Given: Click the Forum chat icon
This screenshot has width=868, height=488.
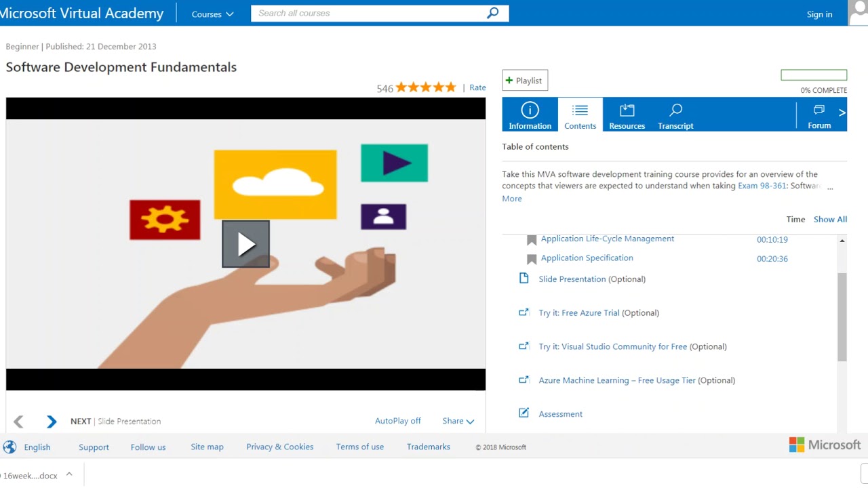Looking at the screenshot, I should click(x=819, y=110).
